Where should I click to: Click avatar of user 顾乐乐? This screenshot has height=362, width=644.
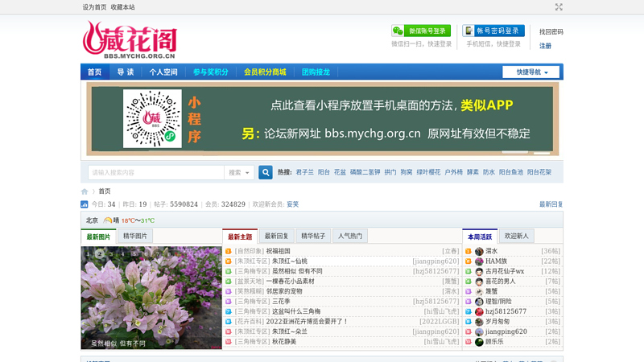479,342
